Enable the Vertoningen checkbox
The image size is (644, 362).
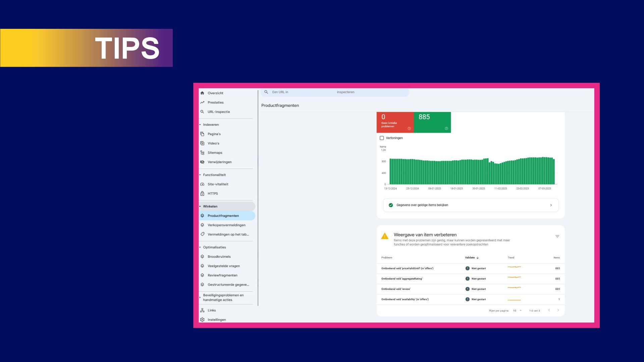382,138
